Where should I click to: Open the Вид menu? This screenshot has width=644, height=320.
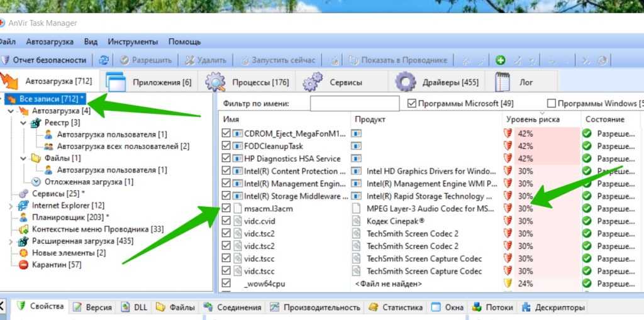[91, 41]
